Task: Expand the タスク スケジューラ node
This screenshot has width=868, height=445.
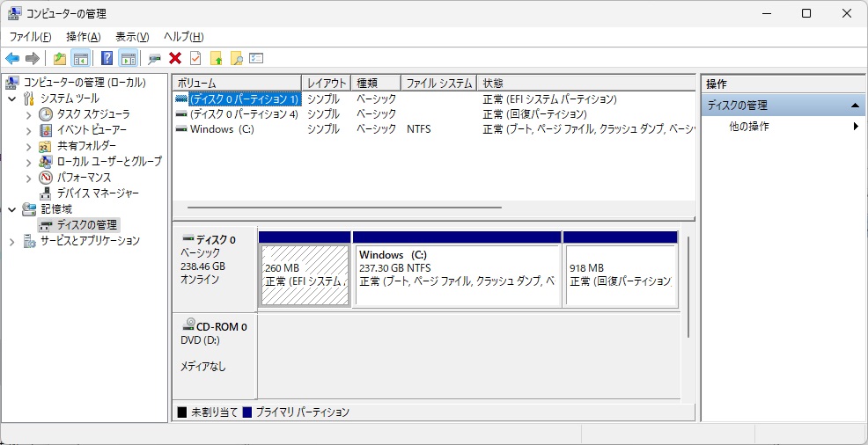Action: 29,115
